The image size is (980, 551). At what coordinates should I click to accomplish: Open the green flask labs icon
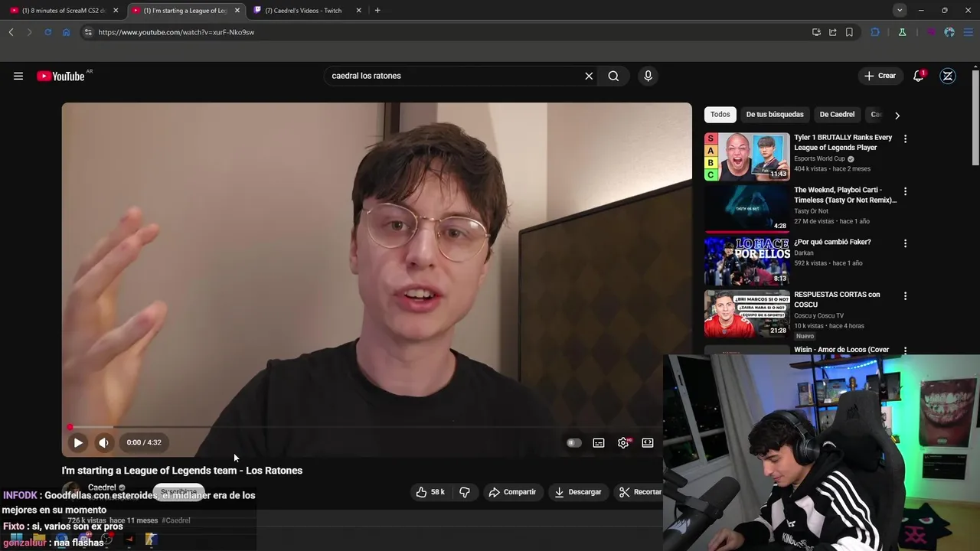coord(902,32)
